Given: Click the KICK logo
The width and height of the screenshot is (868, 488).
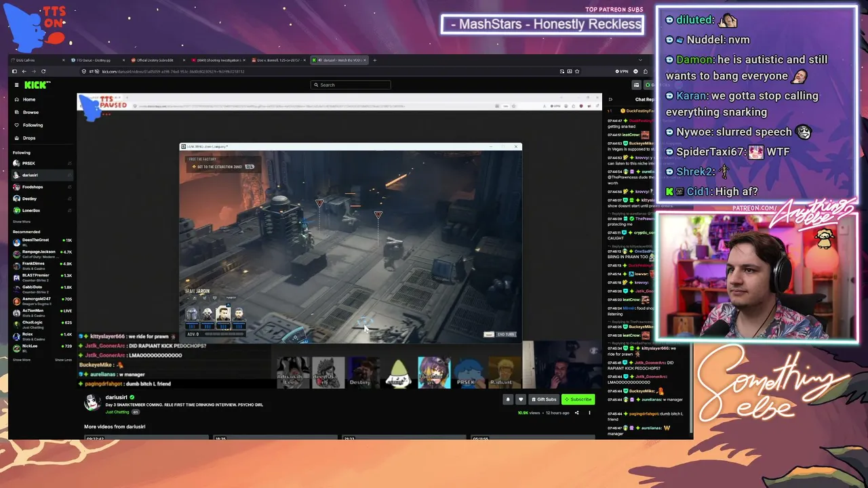Looking at the screenshot, I should pos(37,85).
